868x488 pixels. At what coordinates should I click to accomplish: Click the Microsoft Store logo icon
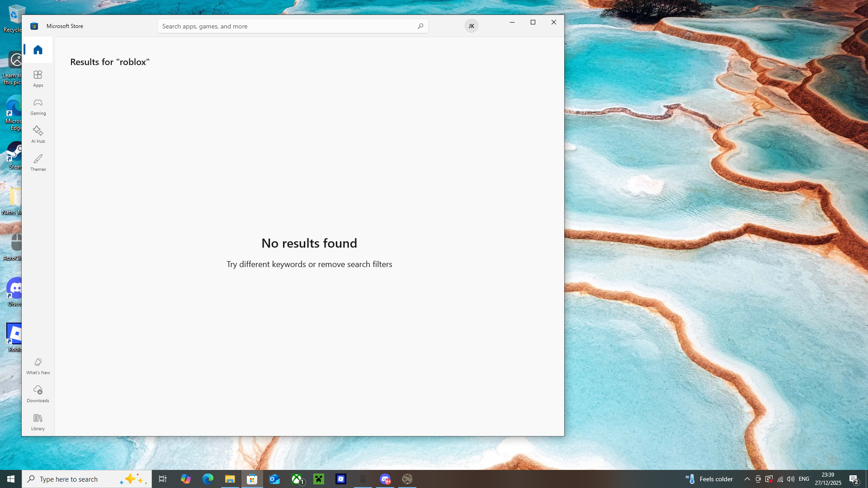[x=34, y=26]
